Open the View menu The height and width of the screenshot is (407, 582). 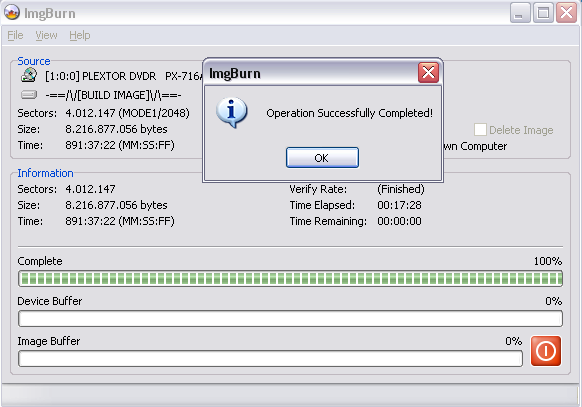[x=46, y=35]
